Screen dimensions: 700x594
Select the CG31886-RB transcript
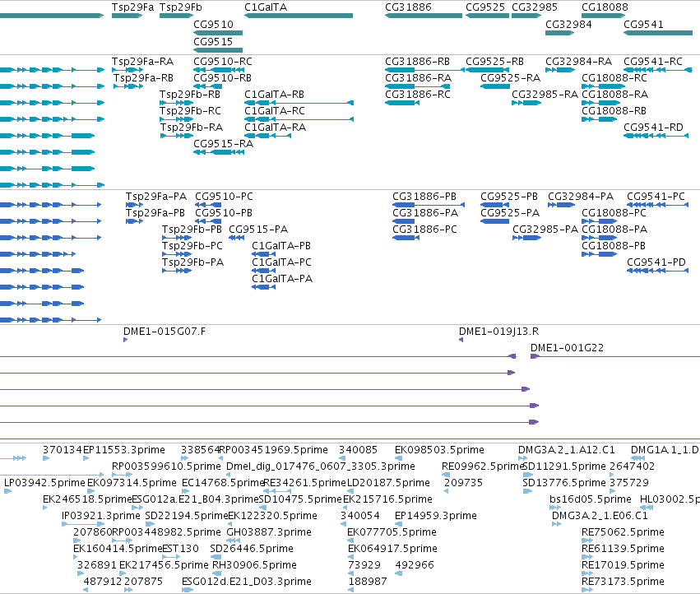point(425,70)
